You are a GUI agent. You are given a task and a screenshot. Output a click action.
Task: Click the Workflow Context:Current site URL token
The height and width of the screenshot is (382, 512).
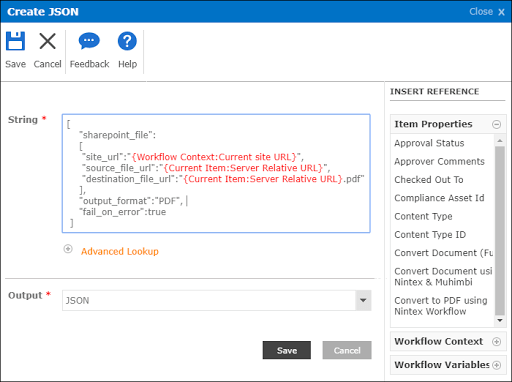[x=214, y=157]
